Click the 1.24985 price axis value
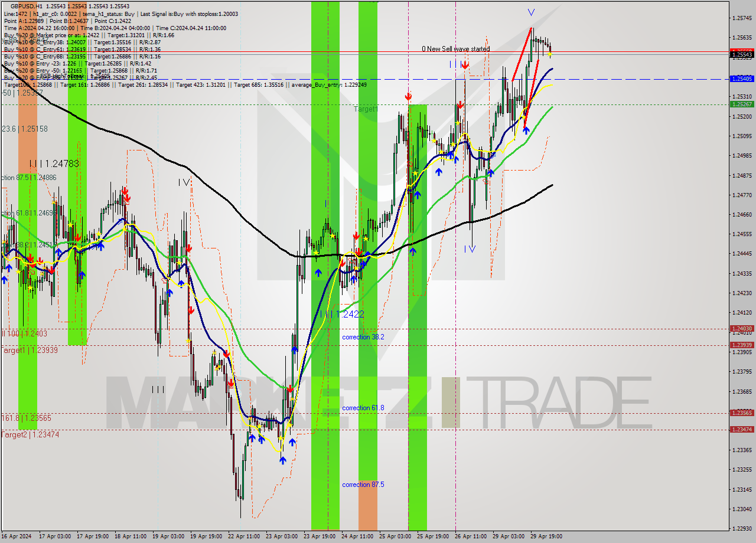This screenshot has height=543, width=756. coord(742,156)
